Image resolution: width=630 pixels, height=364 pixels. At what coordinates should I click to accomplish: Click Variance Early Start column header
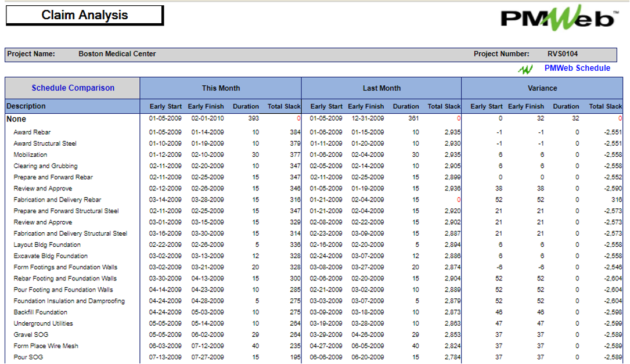tap(487, 106)
